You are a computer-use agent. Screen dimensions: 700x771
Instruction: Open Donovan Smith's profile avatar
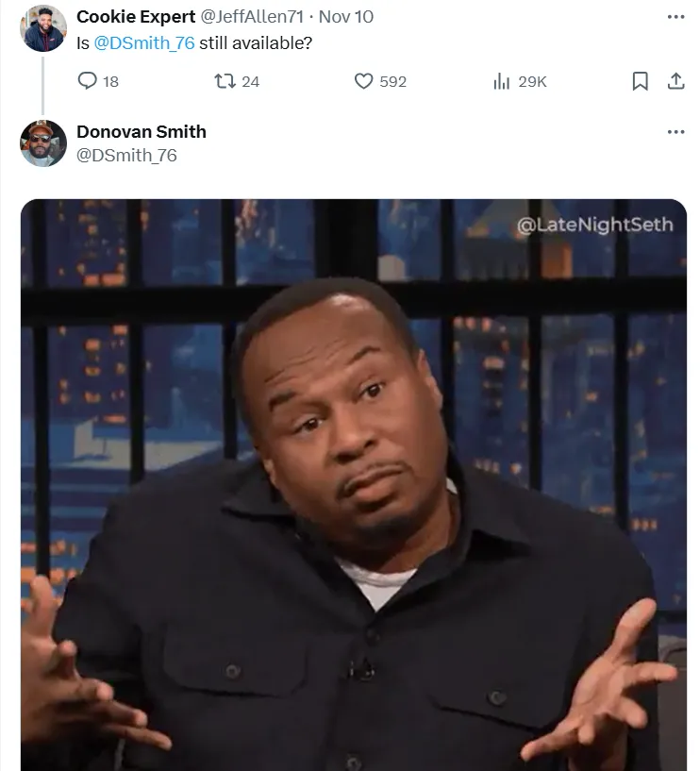(43, 143)
